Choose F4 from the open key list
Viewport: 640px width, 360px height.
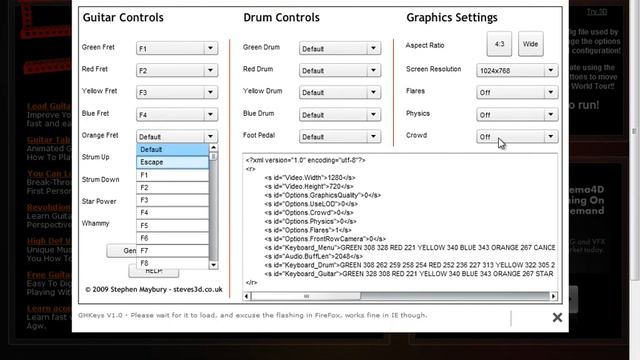[172, 213]
